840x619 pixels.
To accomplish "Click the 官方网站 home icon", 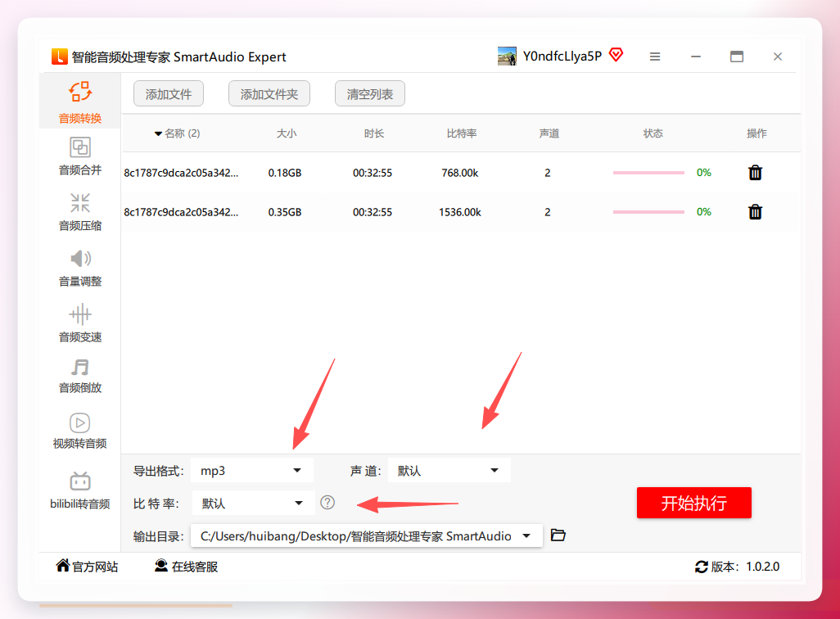I will coord(63,566).
